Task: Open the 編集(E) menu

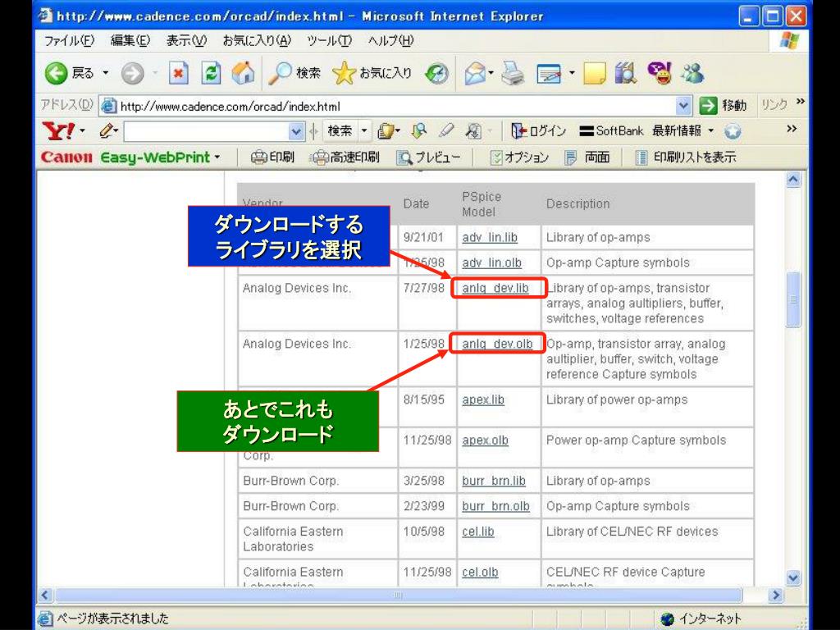Action: (x=130, y=41)
